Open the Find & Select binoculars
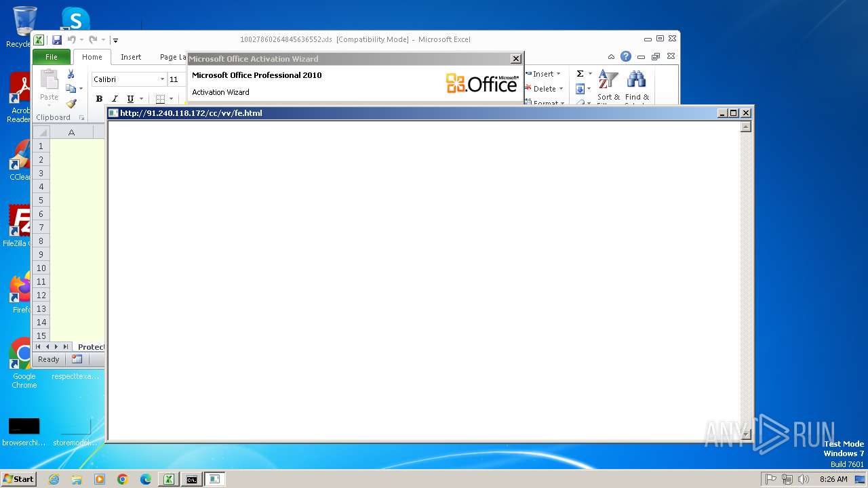Image resolution: width=868 pixels, height=488 pixels. point(637,87)
